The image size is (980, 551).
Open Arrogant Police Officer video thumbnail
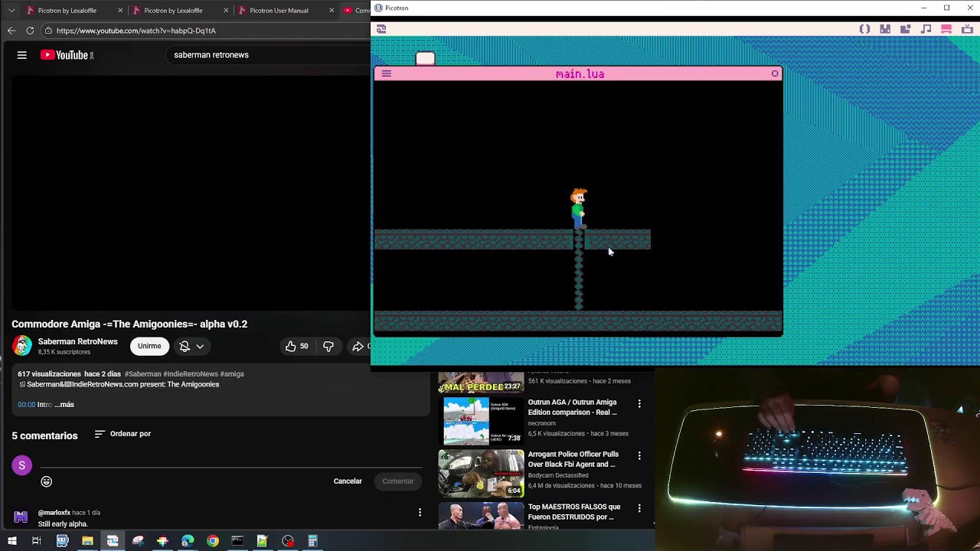click(482, 473)
